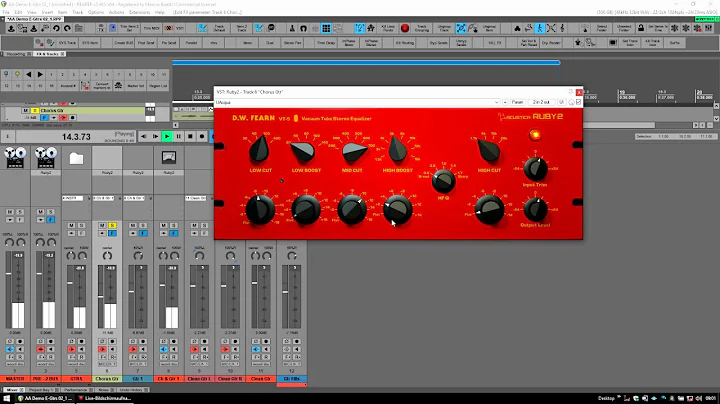Toggle solo on Chorus Gtr in track panel
Screen dimensions: 720x404
(x=34, y=111)
